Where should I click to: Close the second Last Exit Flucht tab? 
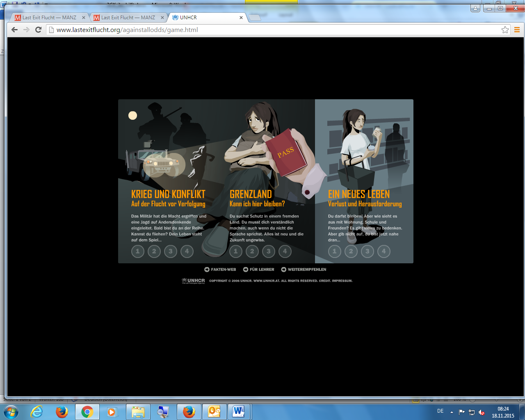(162, 18)
